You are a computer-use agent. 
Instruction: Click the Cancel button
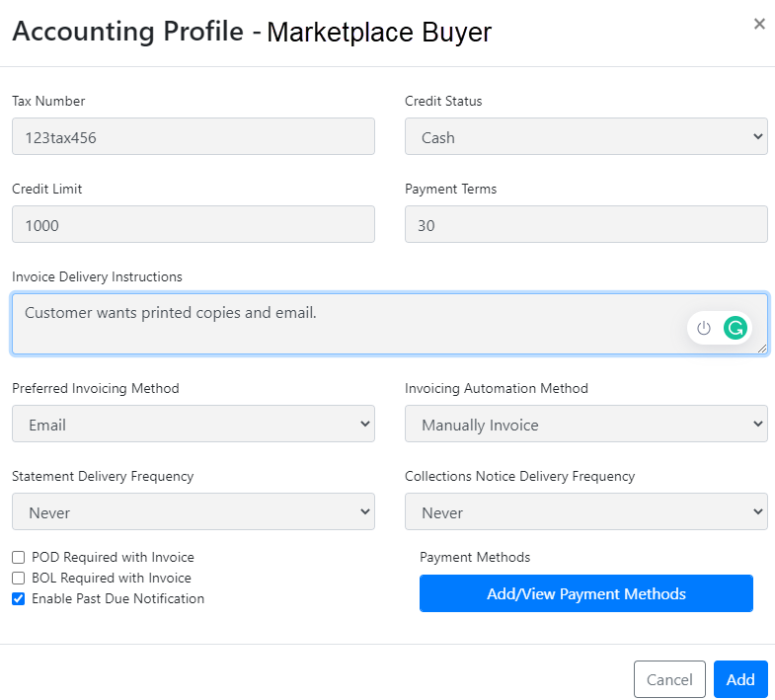(669, 679)
